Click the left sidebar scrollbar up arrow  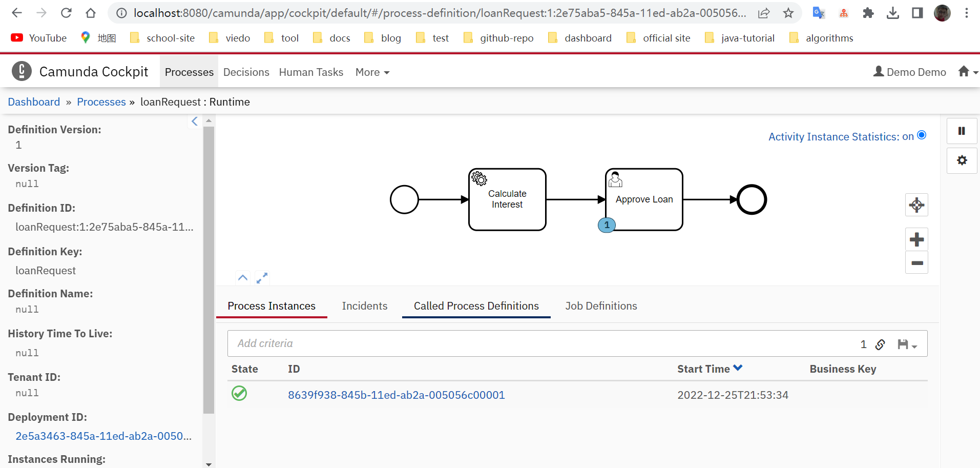click(208, 121)
